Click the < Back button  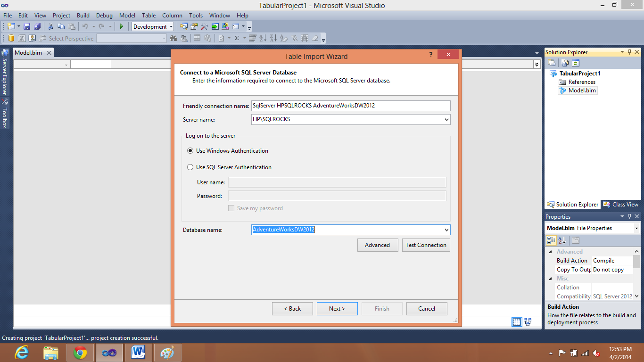point(292,309)
